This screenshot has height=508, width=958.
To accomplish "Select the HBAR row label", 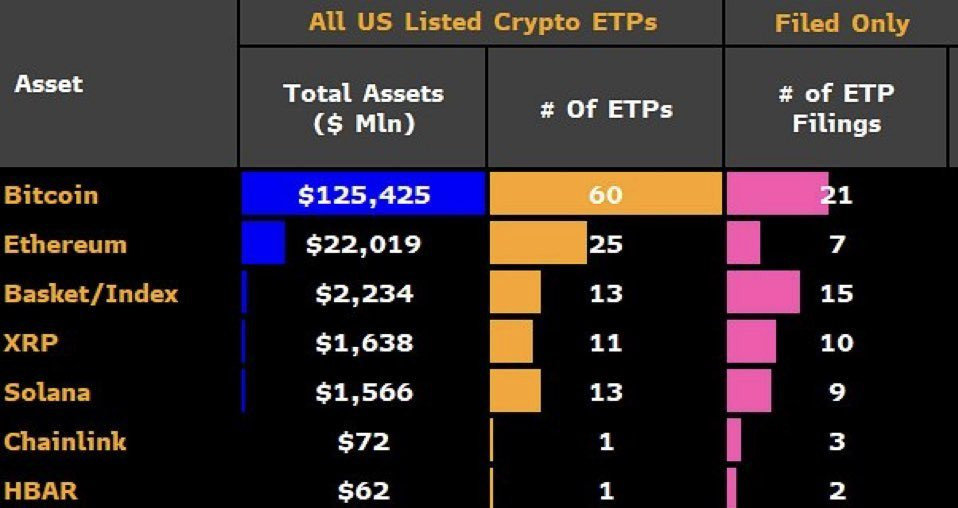I will (x=40, y=490).
